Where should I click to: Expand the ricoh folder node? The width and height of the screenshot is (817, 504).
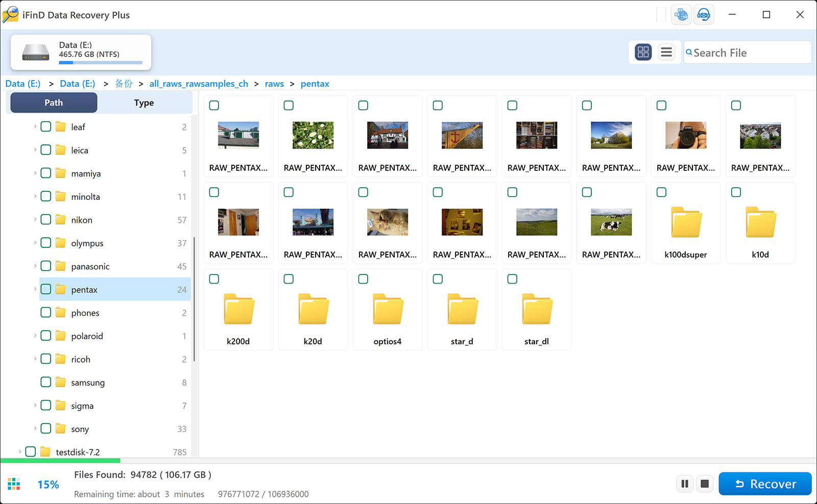coord(35,359)
